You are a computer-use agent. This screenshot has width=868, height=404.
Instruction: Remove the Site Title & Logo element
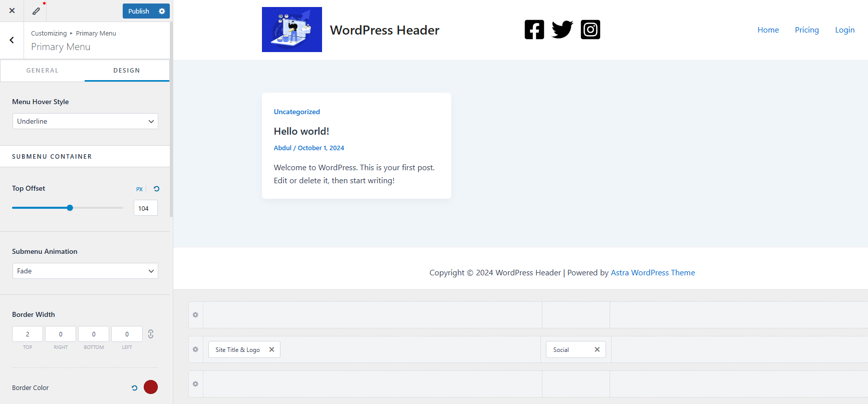pos(271,349)
